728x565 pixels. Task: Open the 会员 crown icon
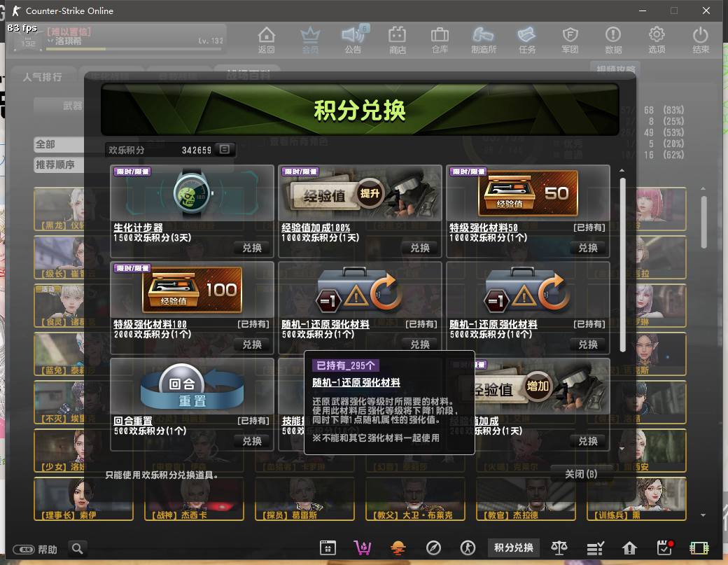tap(310, 40)
